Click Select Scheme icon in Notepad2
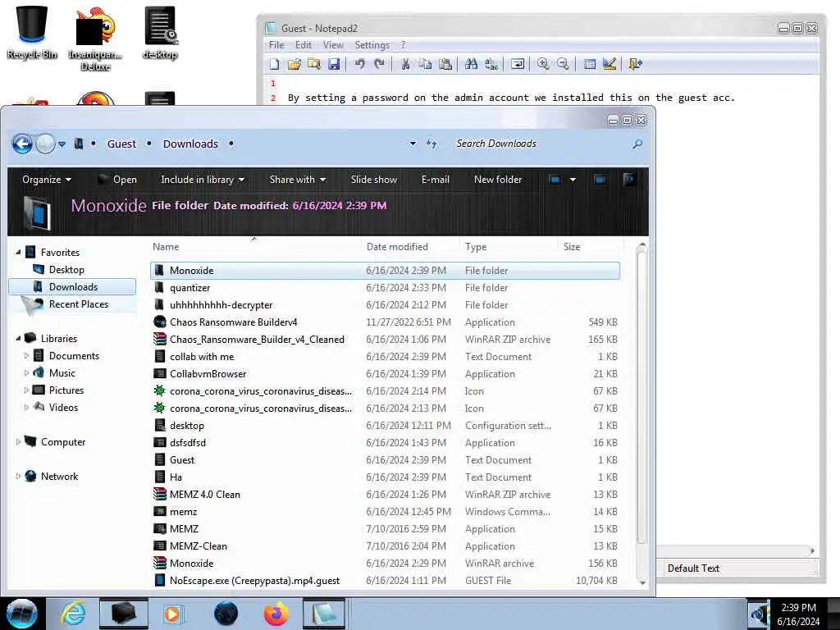The width and height of the screenshot is (840, 630). pos(590,64)
